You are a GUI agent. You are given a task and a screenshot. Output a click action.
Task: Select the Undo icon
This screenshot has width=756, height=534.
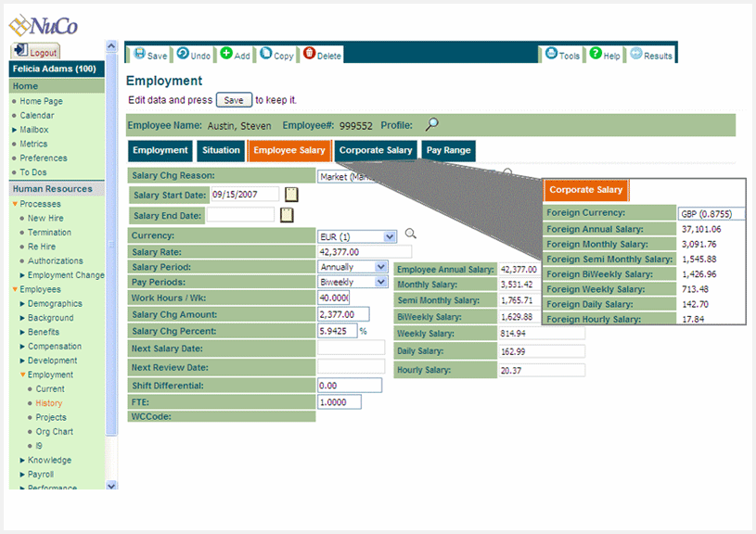(182, 54)
